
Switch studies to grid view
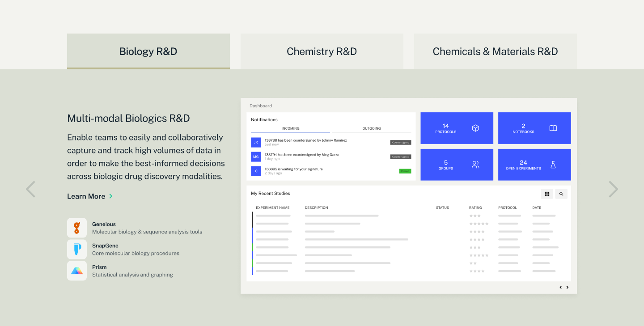pyautogui.click(x=547, y=194)
